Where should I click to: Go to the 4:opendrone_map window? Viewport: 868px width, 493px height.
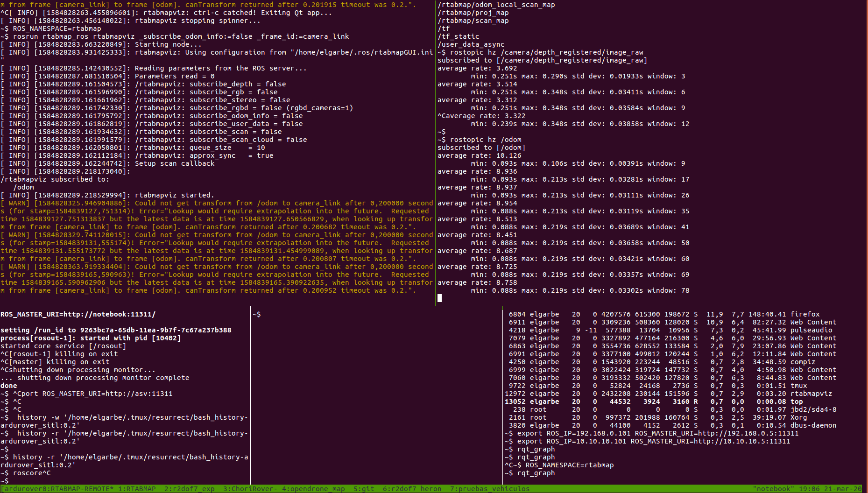point(313,489)
